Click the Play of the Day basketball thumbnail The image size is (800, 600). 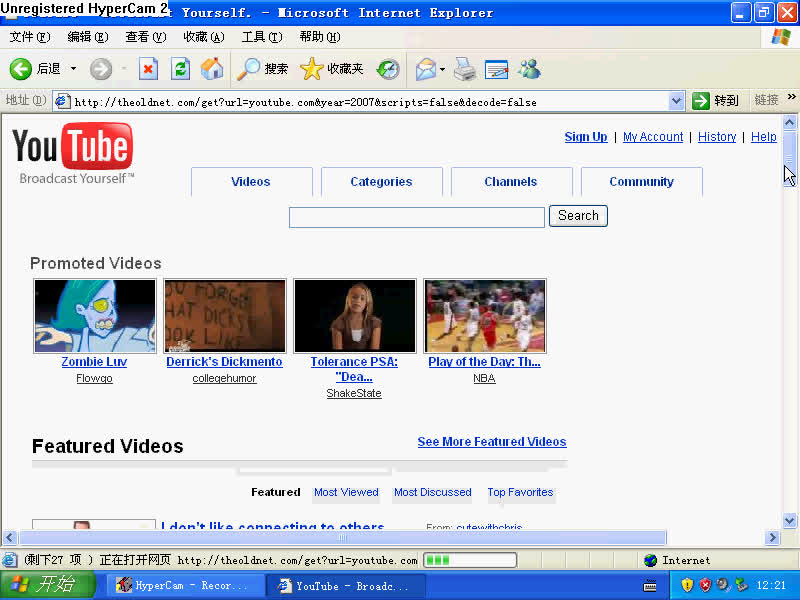pyautogui.click(x=485, y=316)
